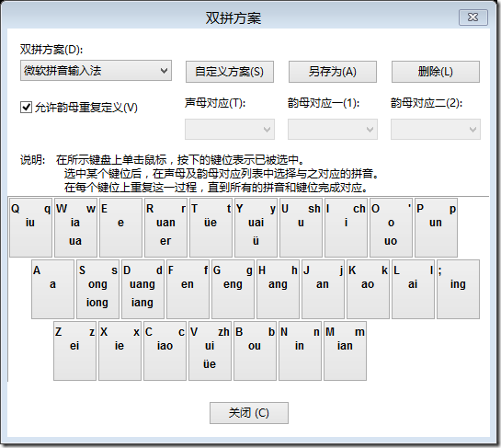Viewport: 501px width, 448px height.
Task: Select the D key with uang, iang
Action: click(142, 289)
